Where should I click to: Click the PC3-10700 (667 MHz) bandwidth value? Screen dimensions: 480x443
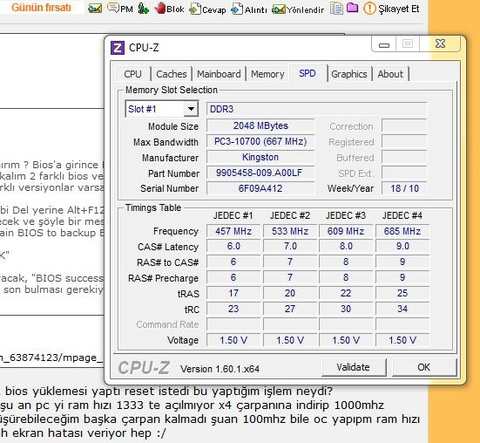click(x=261, y=141)
